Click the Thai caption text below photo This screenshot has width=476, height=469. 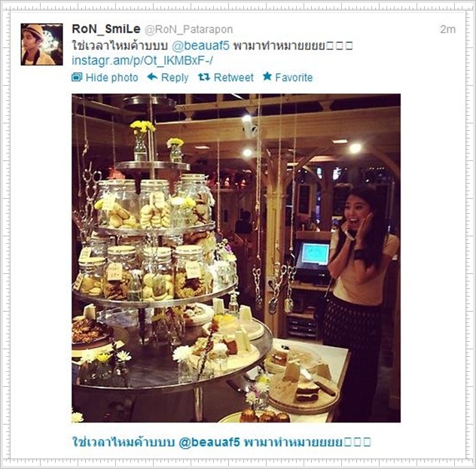(x=221, y=442)
